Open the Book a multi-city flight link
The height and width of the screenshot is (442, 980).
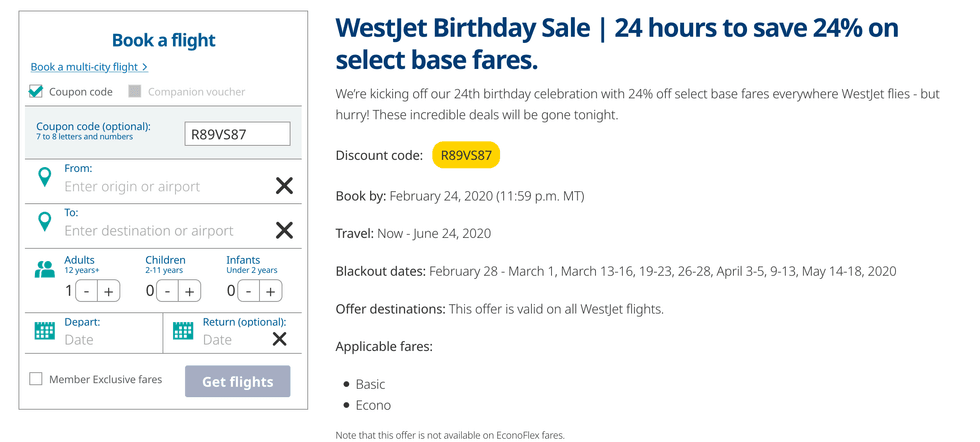[89, 67]
